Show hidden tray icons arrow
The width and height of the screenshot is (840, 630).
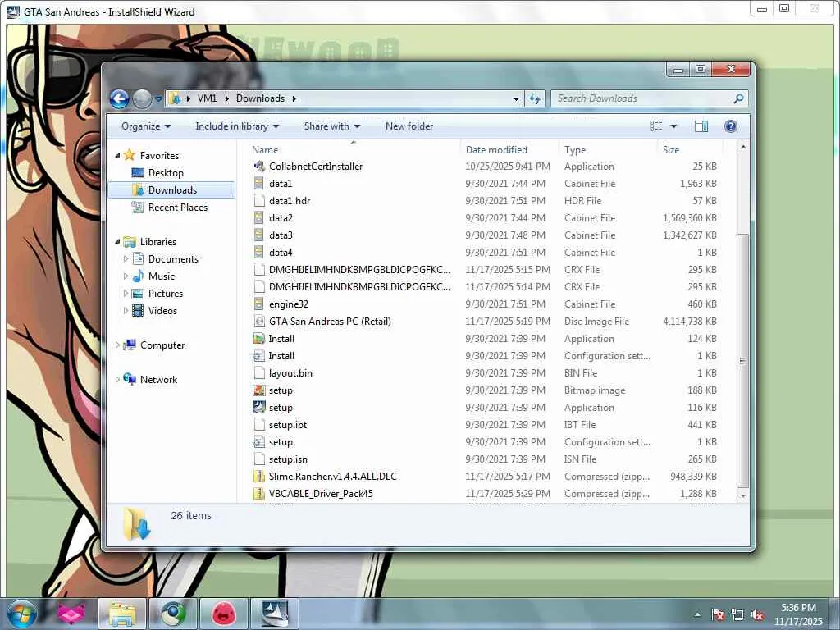point(697,614)
